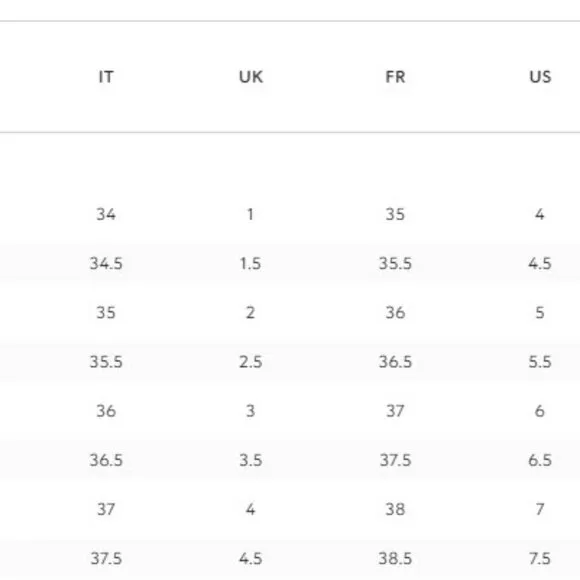Select the US size 4 cell

pyautogui.click(x=540, y=214)
